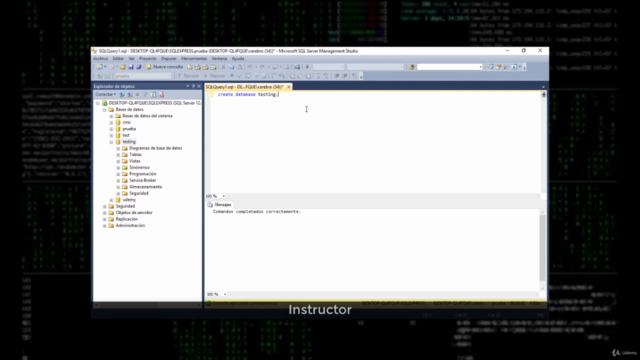Open the prueba database dropdown in toolbar
The height and width of the screenshot is (360, 640).
[143, 76]
